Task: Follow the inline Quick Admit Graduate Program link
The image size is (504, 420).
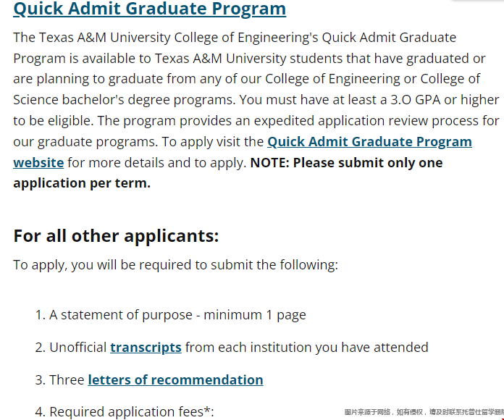Action: pyautogui.click(x=369, y=142)
